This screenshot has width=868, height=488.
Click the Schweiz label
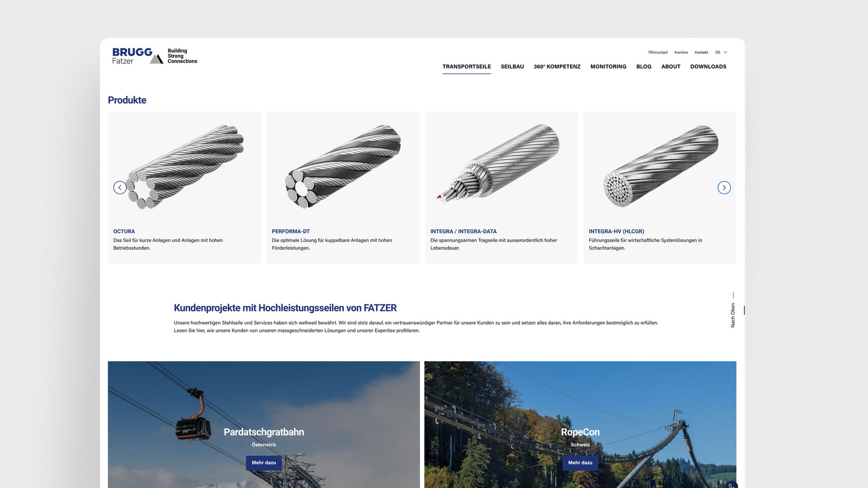(x=580, y=445)
